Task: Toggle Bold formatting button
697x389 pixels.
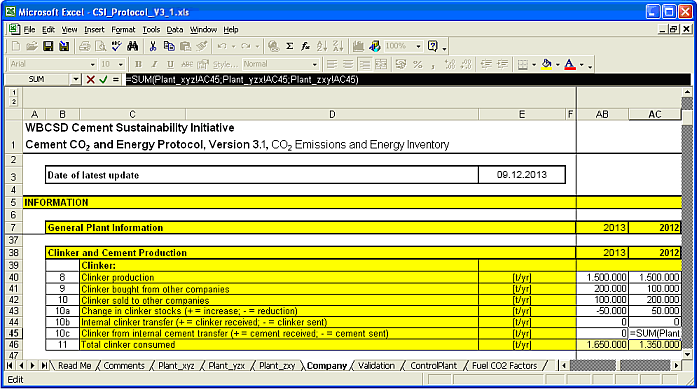Action: coord(138,64)
